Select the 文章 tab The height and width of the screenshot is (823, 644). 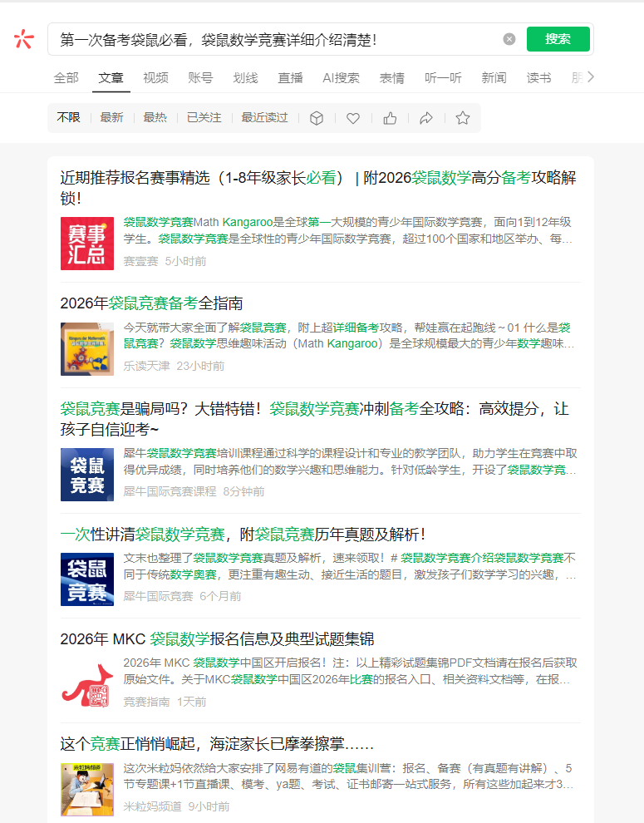pyautogui.click(x=111, y=78)
